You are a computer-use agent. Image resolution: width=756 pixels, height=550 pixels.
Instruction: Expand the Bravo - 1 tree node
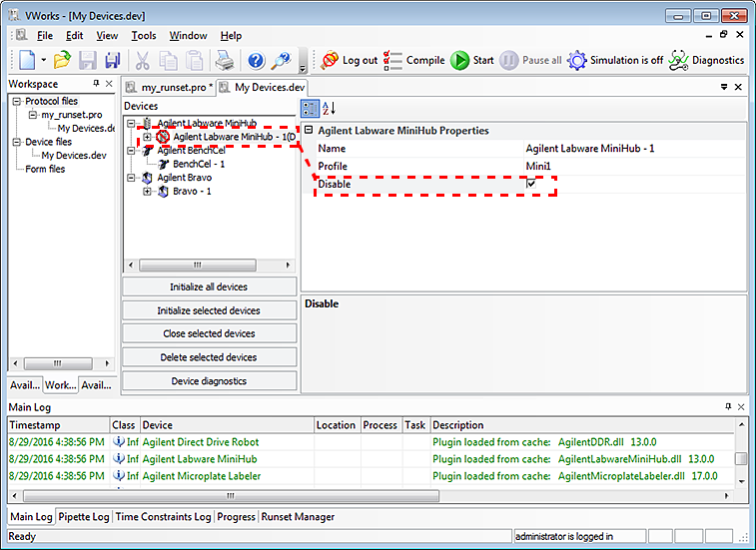click(x=147, y=192)
